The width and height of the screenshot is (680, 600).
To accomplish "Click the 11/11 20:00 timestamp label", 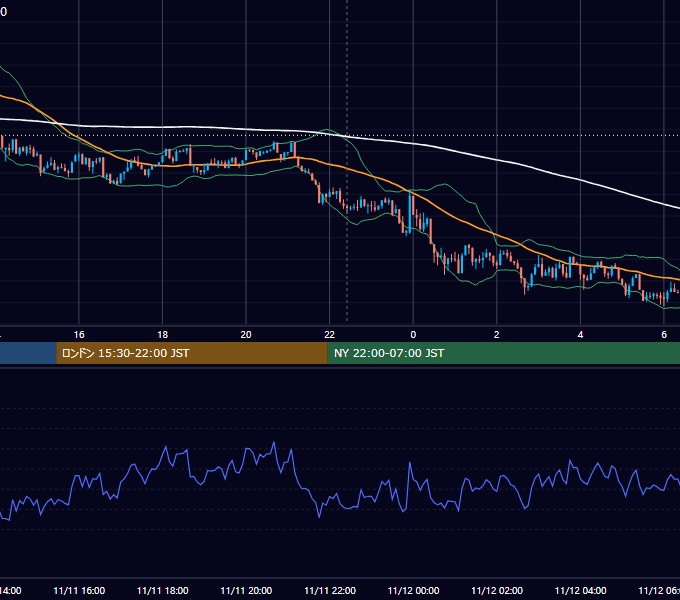I will click(246, 590).
